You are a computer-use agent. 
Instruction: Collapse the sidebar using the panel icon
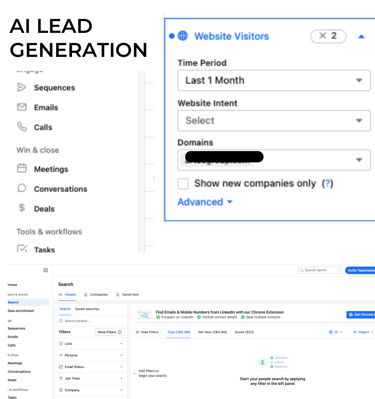click(46, 270)
